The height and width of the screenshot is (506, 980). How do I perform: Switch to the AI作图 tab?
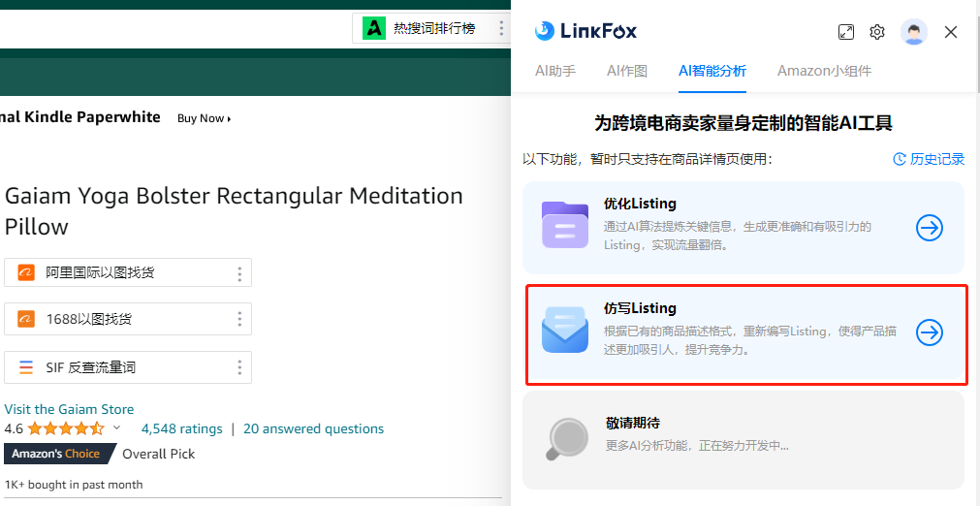point(627,71)
